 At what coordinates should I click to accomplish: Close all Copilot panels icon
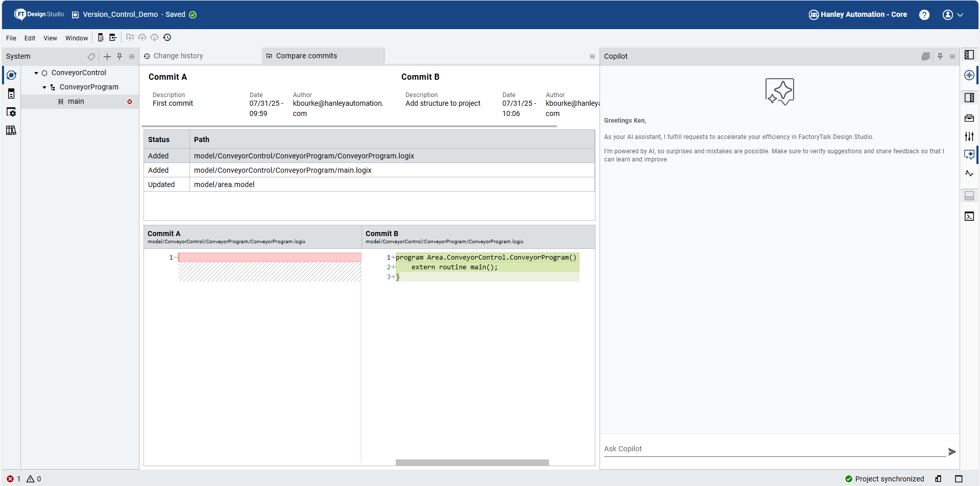pyautogui.click(x=925, y=57)
